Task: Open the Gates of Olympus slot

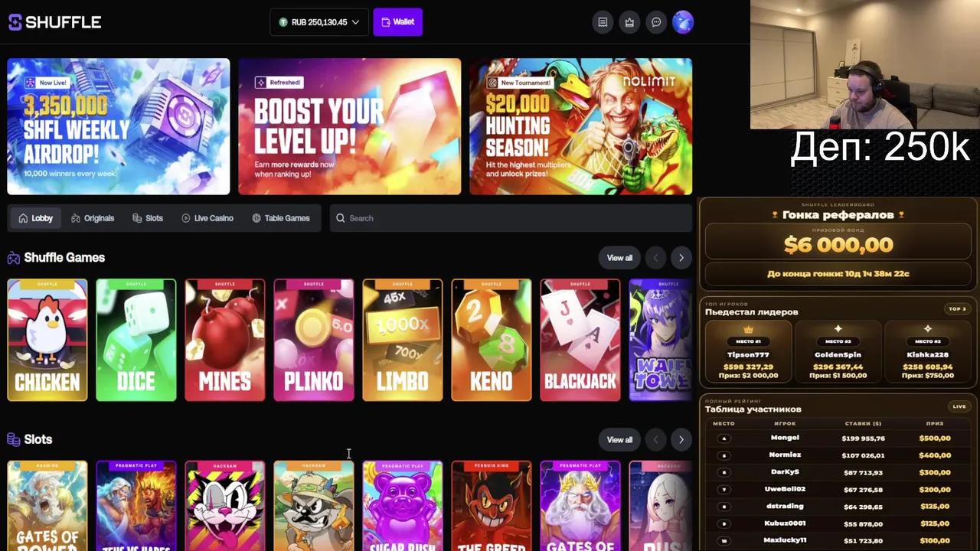Action: click(x=580, y=506)
